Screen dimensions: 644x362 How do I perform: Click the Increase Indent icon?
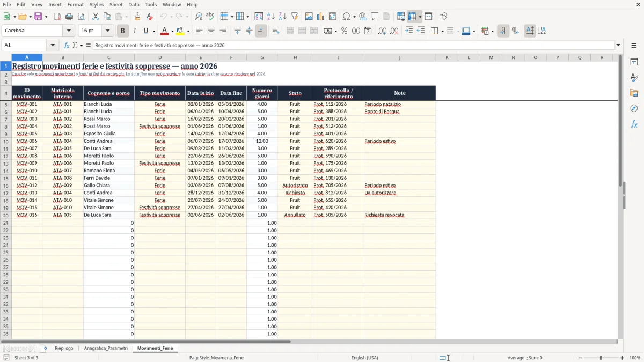click(x=409, y=31)
